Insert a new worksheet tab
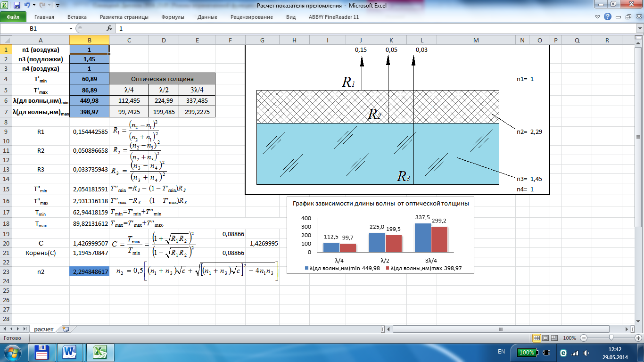This screenshot has height=362, width=644. click(x=65, y=329)
